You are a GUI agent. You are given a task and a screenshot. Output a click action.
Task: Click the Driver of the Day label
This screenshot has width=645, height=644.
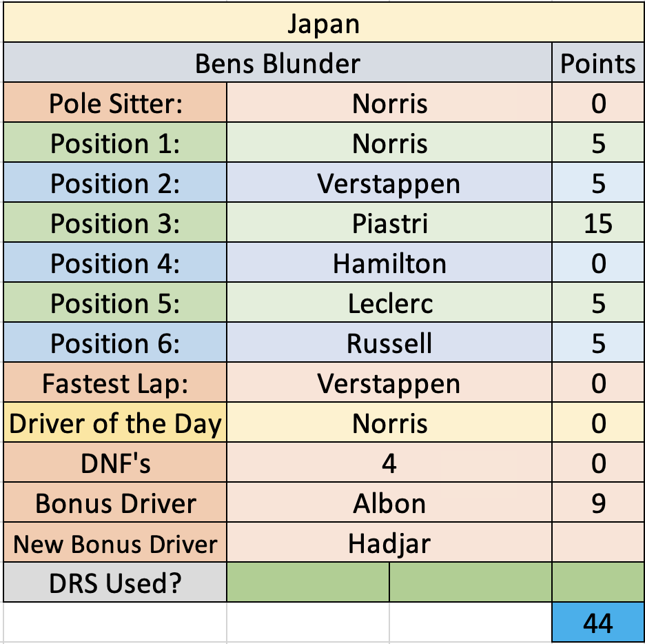click(x=115, y=422)
